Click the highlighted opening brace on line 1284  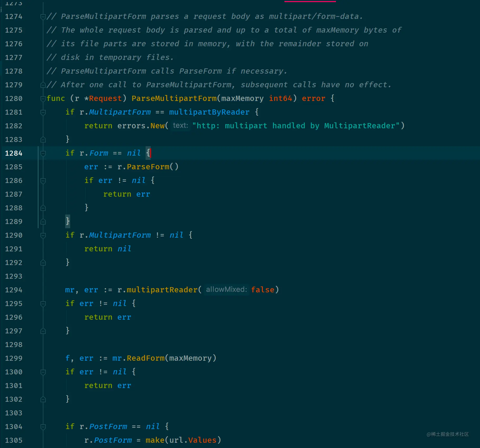pos(148,153)
